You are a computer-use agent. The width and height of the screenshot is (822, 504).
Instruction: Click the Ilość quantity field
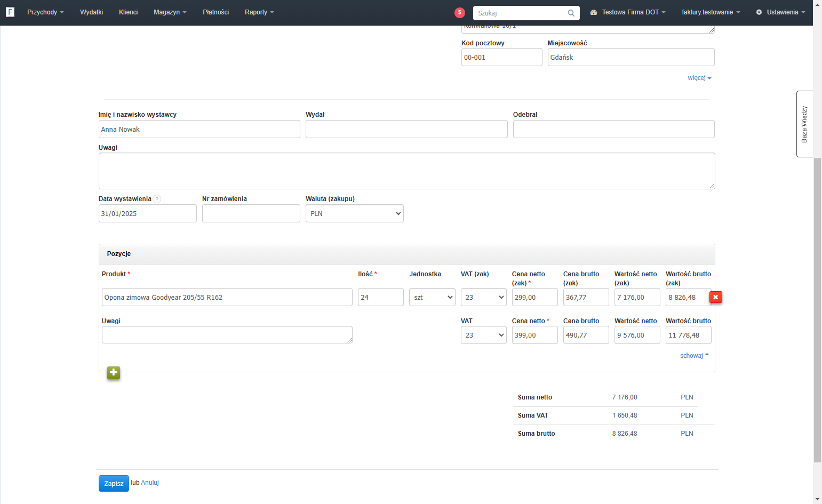tap(381, 297)
